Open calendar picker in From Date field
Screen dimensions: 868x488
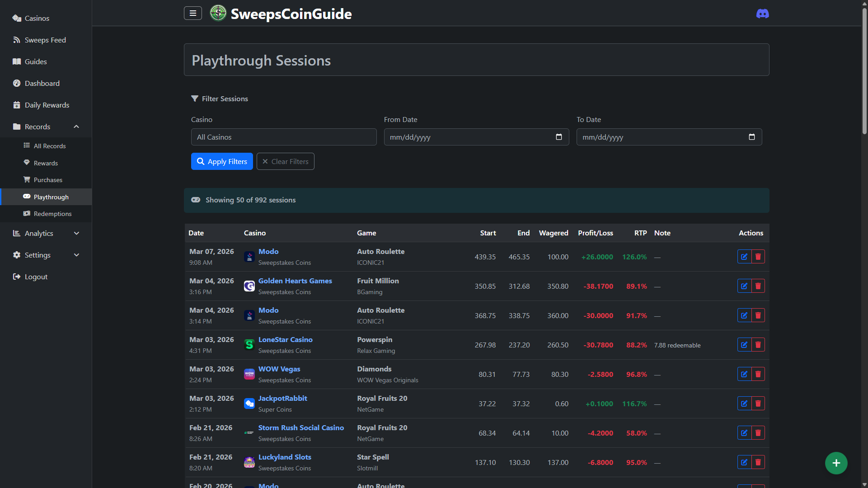click(x=559, y=137)
